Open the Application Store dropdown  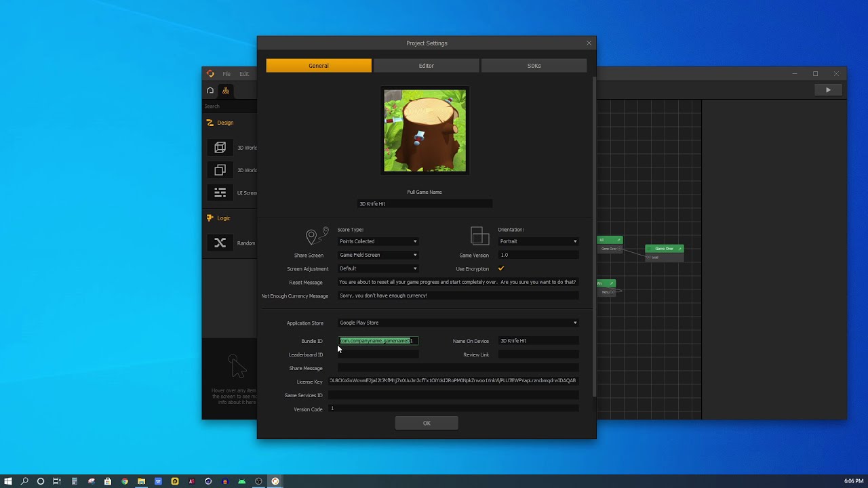click(x=458, y=323)
